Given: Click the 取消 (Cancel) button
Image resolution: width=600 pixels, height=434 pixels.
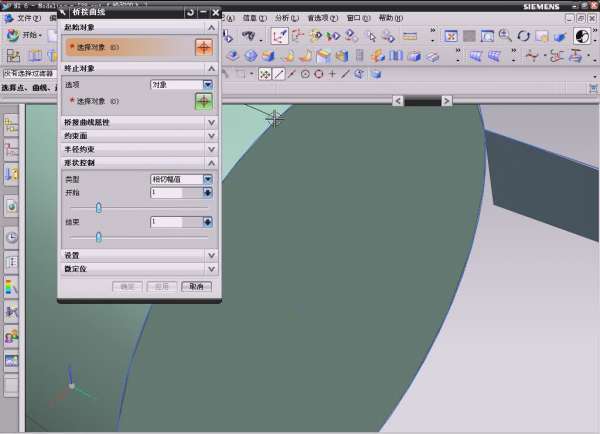Looking at the screenshot, I should click(x=196, y=286).
